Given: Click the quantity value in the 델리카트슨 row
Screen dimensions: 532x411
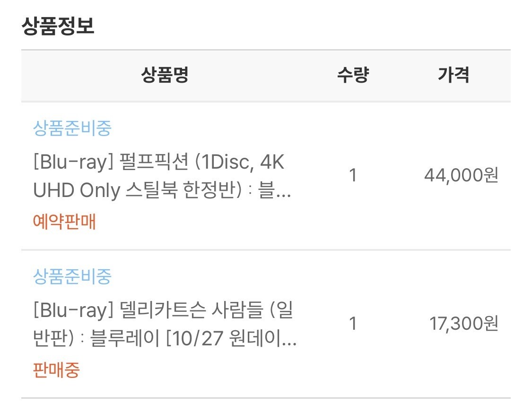Looking at the screenshot, I should pyautogui.click(x=352, y=324).
